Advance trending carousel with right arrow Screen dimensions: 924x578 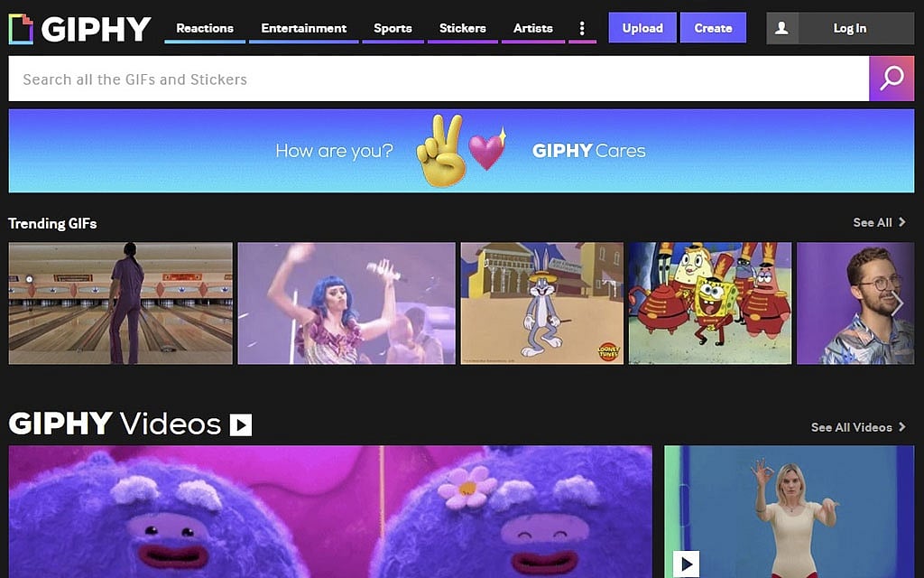[x=898, y=303]
